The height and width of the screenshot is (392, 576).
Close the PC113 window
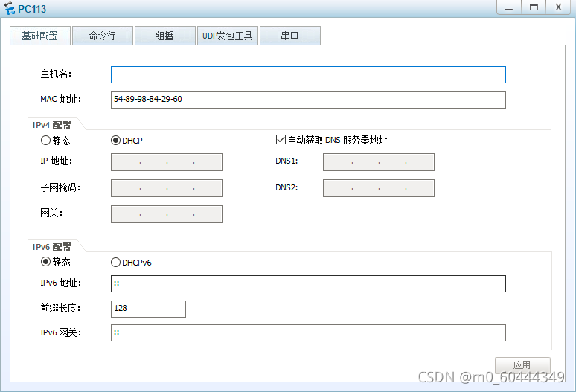pos(558,7)
